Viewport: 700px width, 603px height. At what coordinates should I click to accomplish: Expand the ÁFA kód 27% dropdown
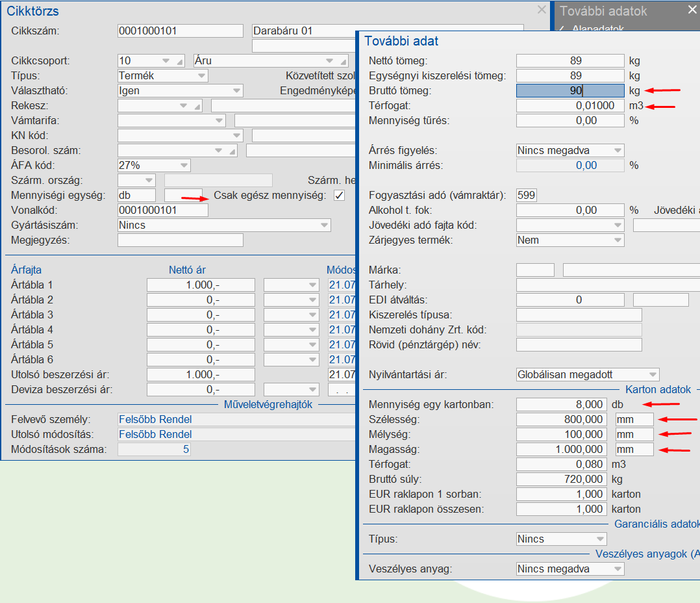(x=184, y=166)
